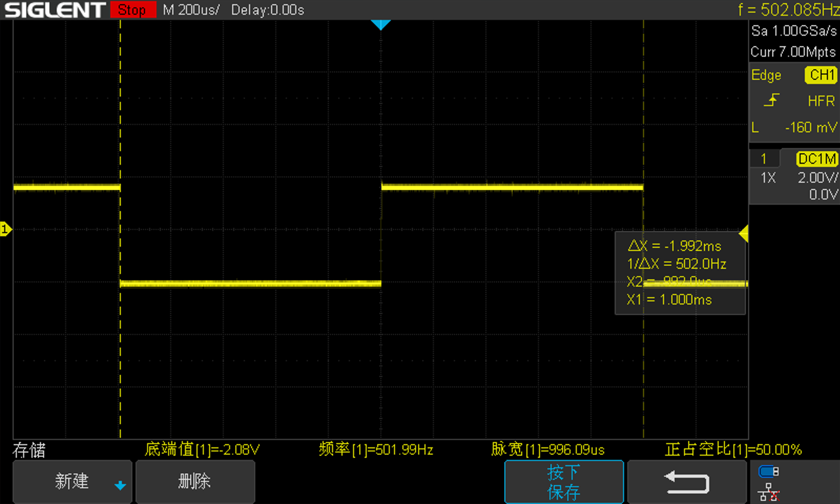Screen dimensions: 840x504
Task: Click the blue USB device icon
Action: [x=768, y=472]
